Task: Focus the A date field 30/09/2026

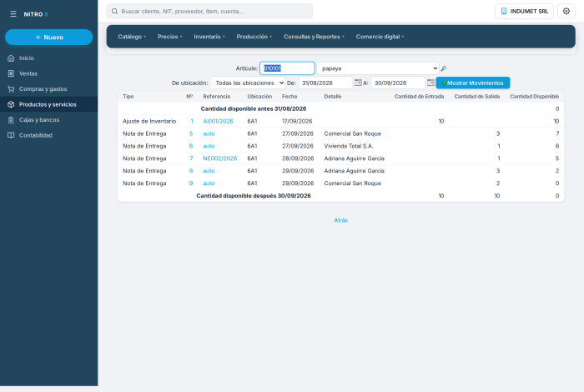Action: point(398,83)
